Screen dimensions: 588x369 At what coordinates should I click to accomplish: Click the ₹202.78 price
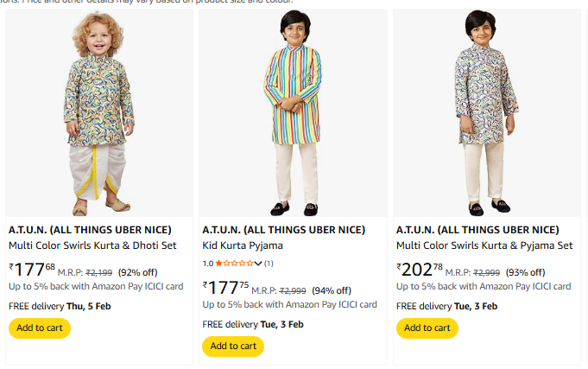coord(420,269)
